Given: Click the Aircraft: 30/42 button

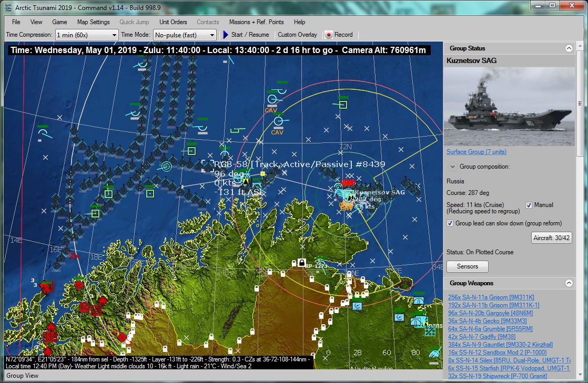Looking at the screenshot, I should [x=551, y=237].
